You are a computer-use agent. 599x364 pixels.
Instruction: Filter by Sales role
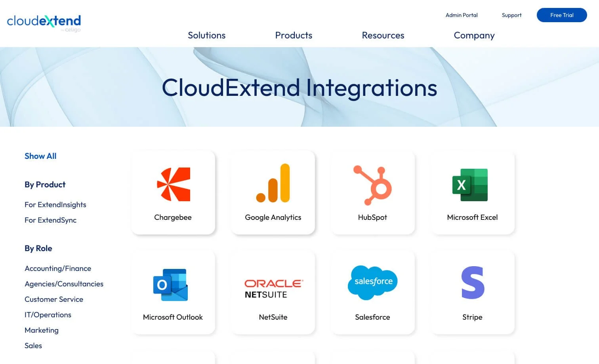click(33, 346)
